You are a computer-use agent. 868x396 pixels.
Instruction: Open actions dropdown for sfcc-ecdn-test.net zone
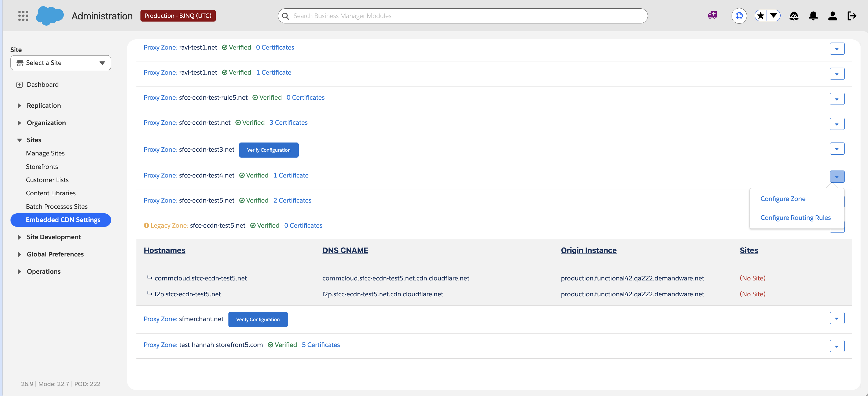837,124
